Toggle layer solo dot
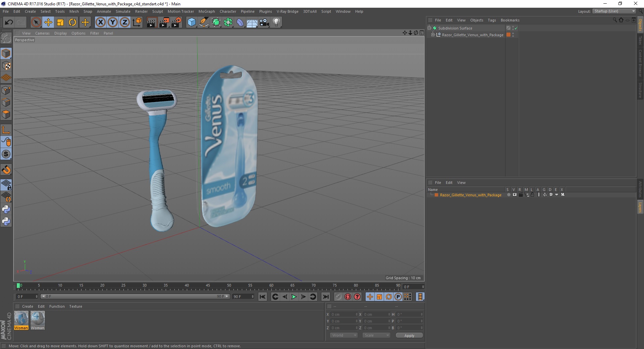Viewport: 644px width, 349px height. (508, 195)
